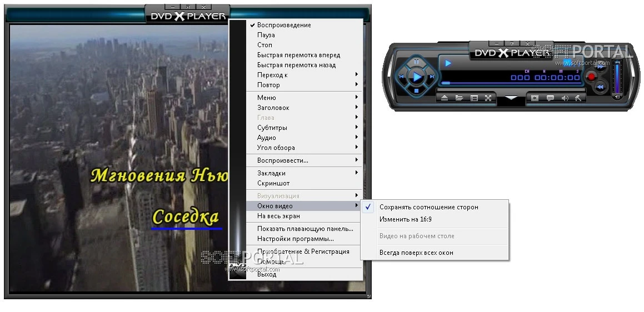
Task: Click the fullscreen expand arrows icon
Action: tap(488, 98)
